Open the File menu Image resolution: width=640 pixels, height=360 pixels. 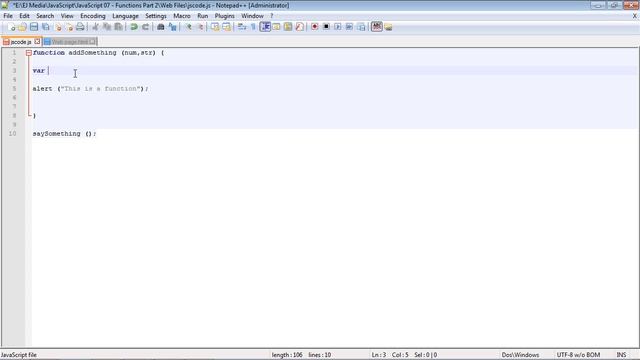click(x=8, y=16)
